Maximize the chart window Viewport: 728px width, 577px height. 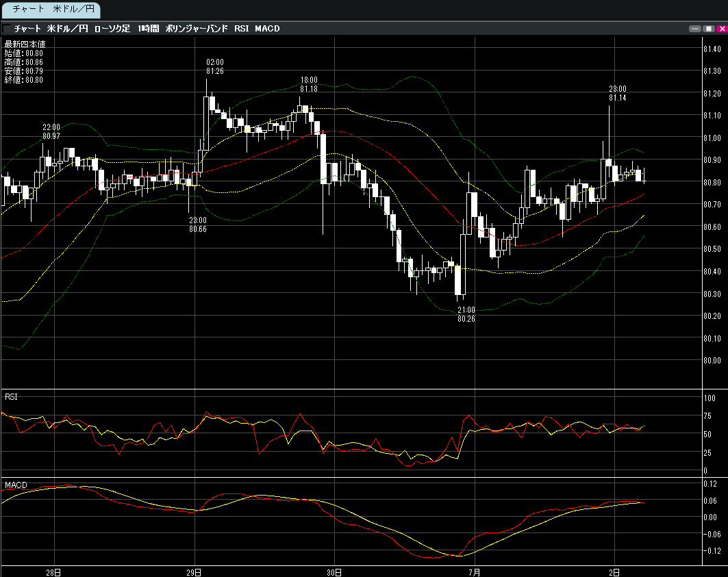tap(708, 29)
